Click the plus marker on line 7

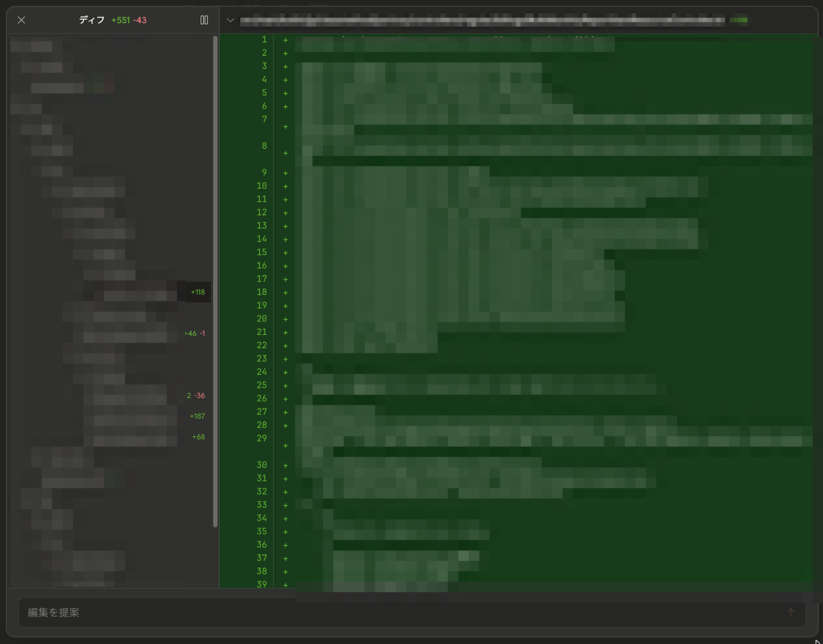(x=285, y=127)
